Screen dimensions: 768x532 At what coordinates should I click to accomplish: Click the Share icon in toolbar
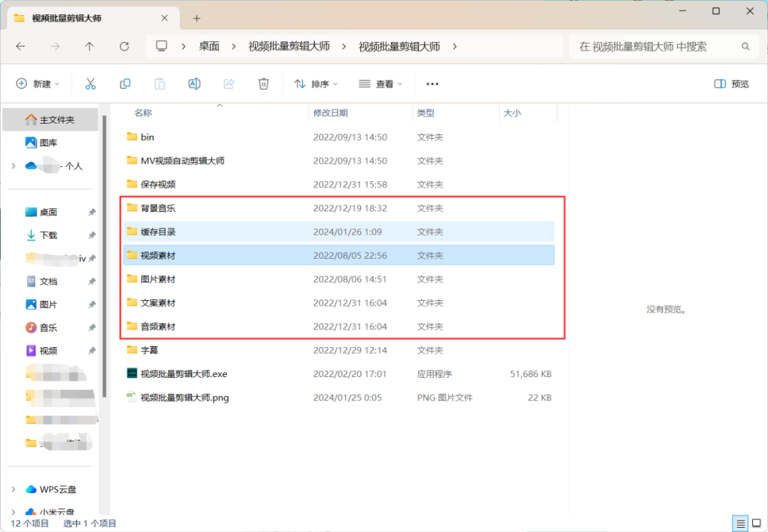[229, 84]
